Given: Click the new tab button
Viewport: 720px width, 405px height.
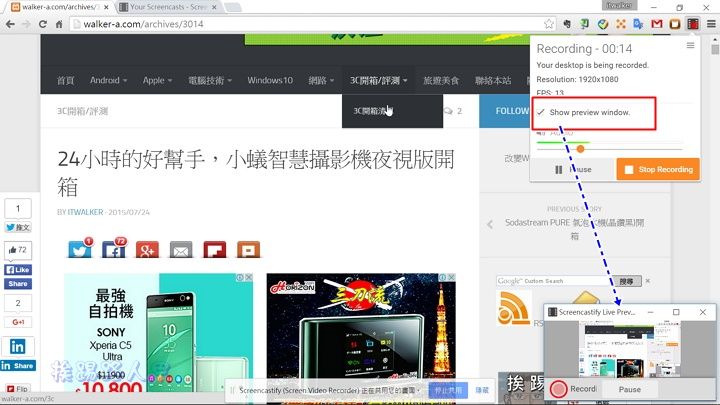Looking at the screenshot, I should tap(233, 7).
